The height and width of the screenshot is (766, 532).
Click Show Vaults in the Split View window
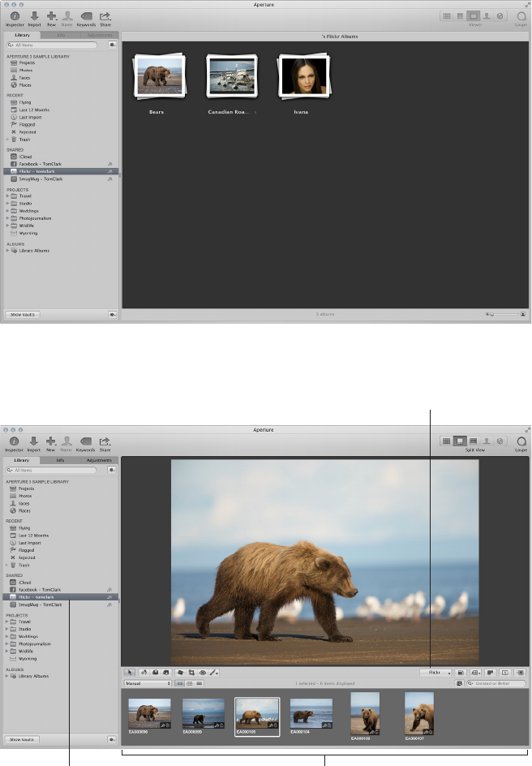pyautogui.click(x=22, y=739)
